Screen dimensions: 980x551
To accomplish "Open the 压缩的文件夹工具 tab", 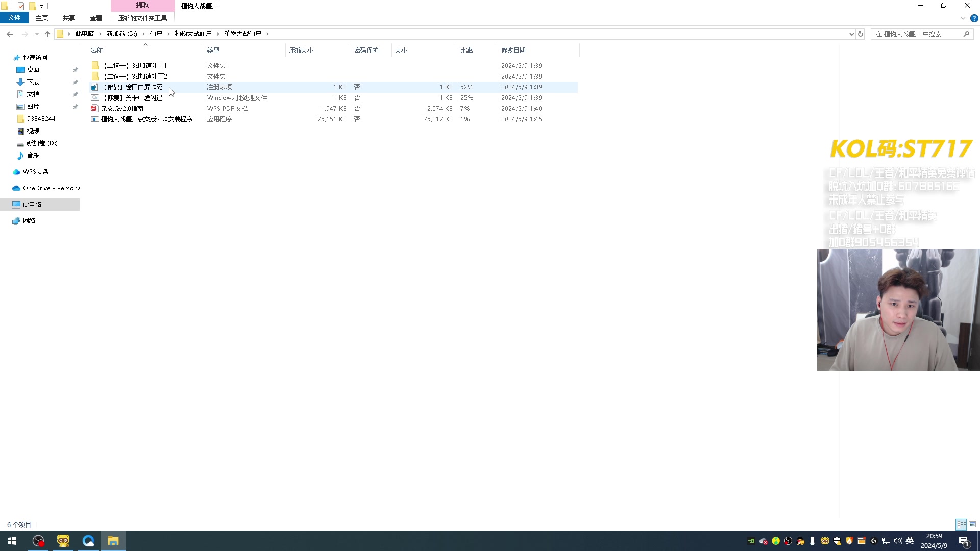I will pyautogui.click(x=142, y=18).
